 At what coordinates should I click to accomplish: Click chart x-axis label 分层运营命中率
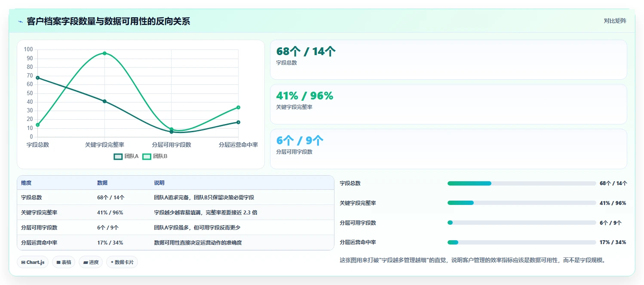pyautogui.click(x=238, y=145)
